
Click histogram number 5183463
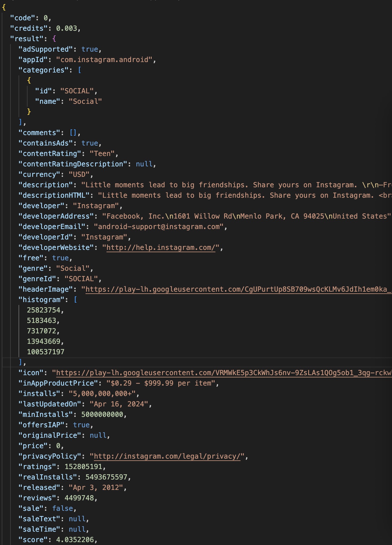click(41, 321)
